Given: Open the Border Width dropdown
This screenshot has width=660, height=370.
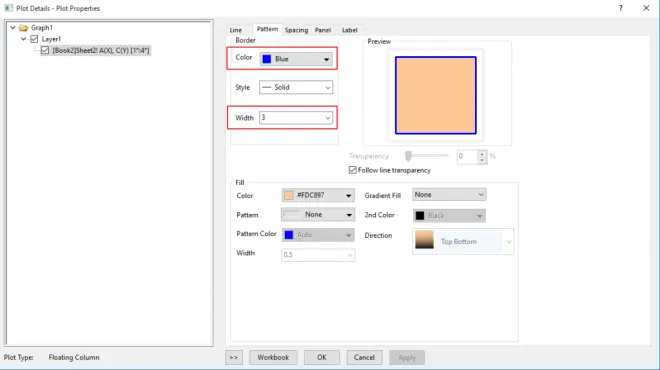Looking at the screenshot, I should [x=296, y=117].
